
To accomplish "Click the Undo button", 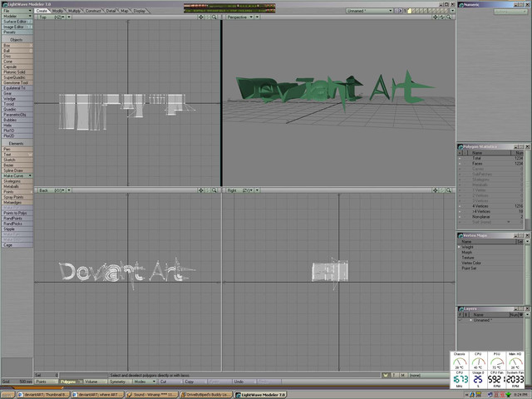I will point(244,382).
